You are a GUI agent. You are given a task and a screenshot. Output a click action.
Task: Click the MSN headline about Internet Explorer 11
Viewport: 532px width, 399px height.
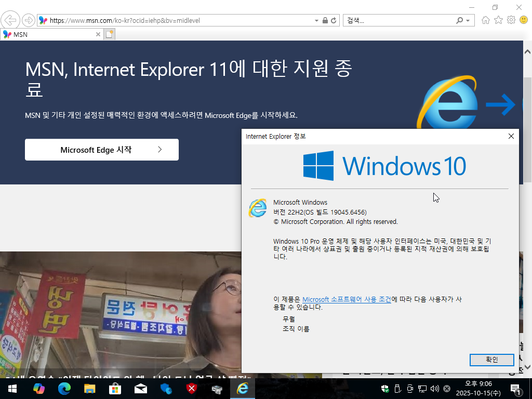189,78
